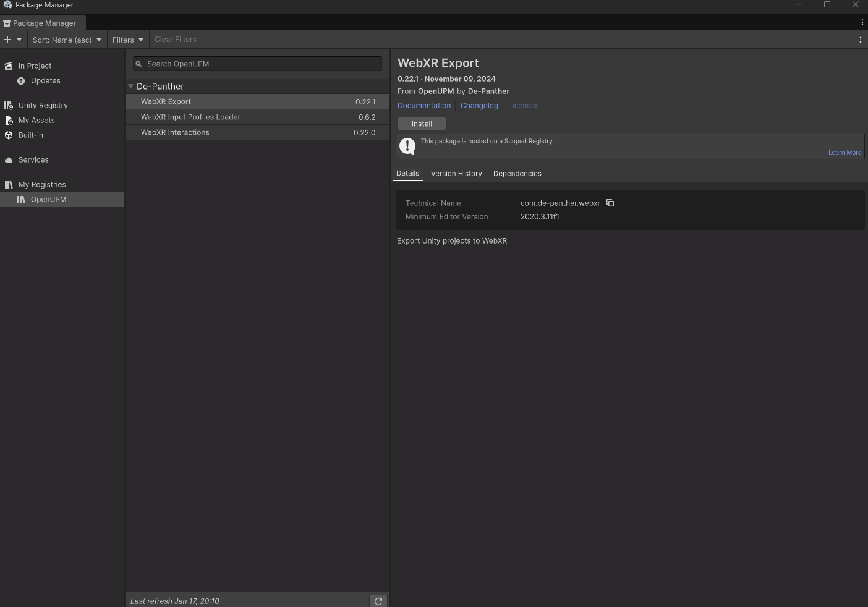Click the search magnifier in the search bar
The height and width of the screenshot is (607, 868).
(x=138, y=64)
